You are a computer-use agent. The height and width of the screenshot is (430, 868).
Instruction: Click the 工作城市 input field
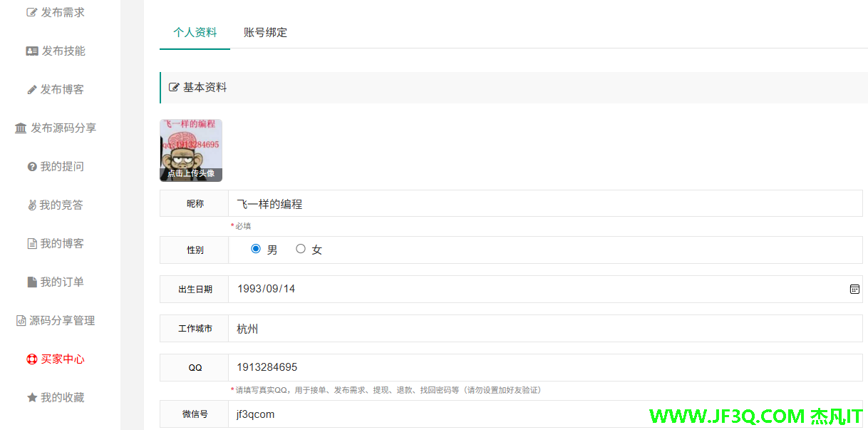[x=544, y=329]
